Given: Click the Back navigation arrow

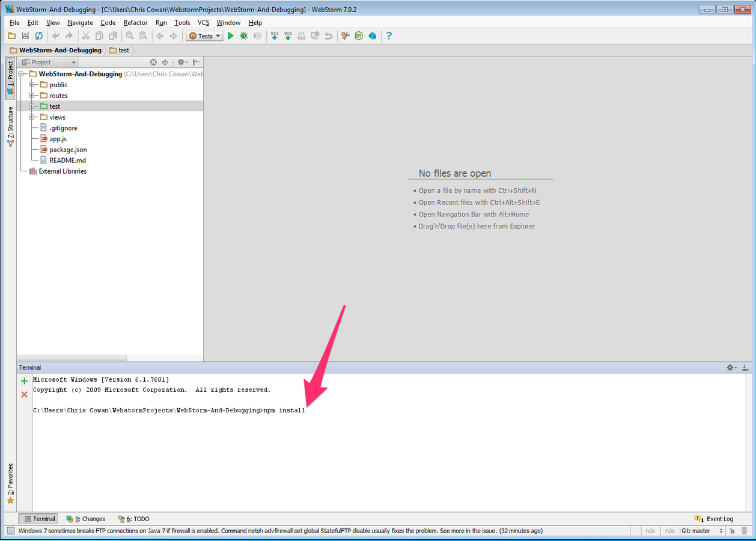Looking at the screenshot, I should (x=160, y=36).
